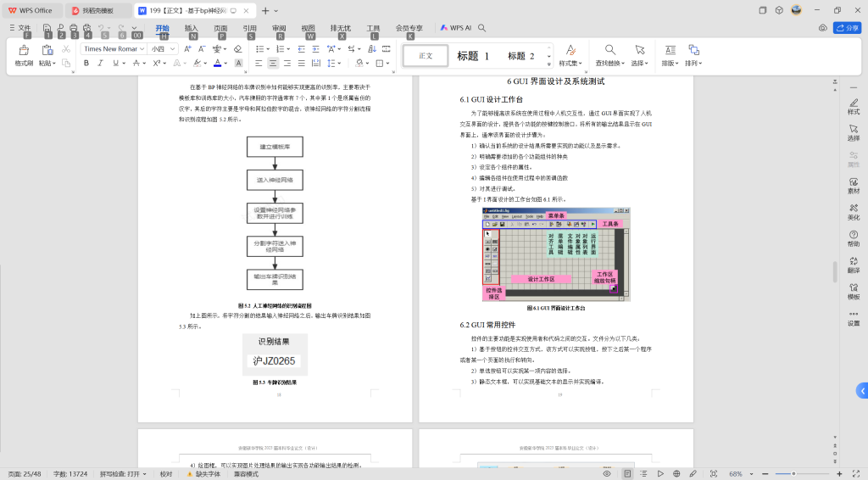Image resolution: width=868 pixels, height=480 pixels.
Task: Click the font color red A swatch
Action: [x=218, y=63]
